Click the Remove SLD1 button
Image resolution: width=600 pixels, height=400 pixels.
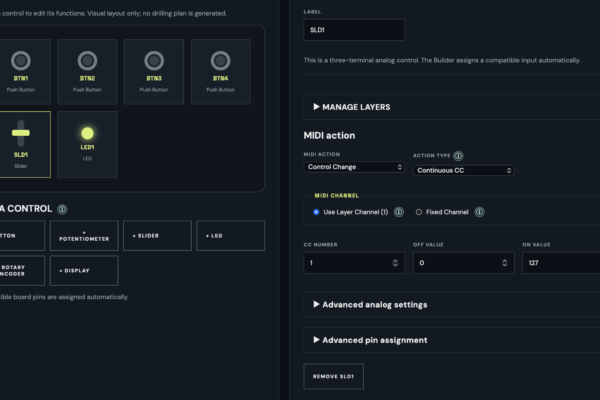[334, 376]
